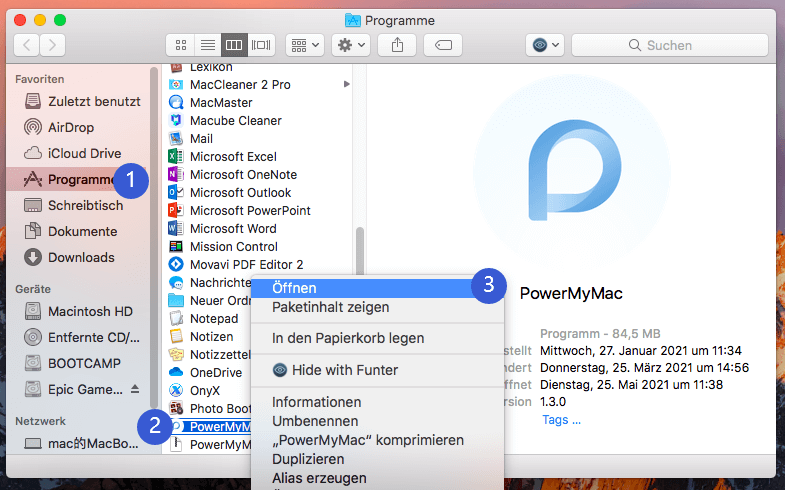Select Microsoft Word icon
Viewport: 785px width, 490px height.
coord(176,229)
